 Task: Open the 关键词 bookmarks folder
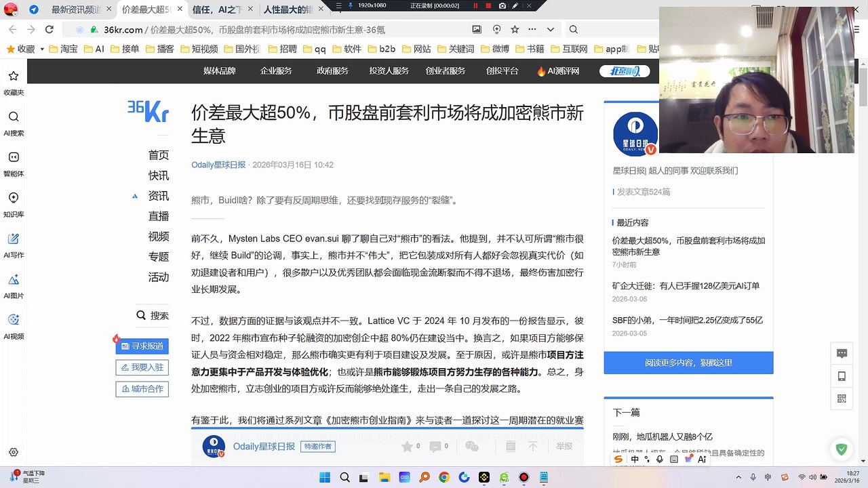coord(455,49)
